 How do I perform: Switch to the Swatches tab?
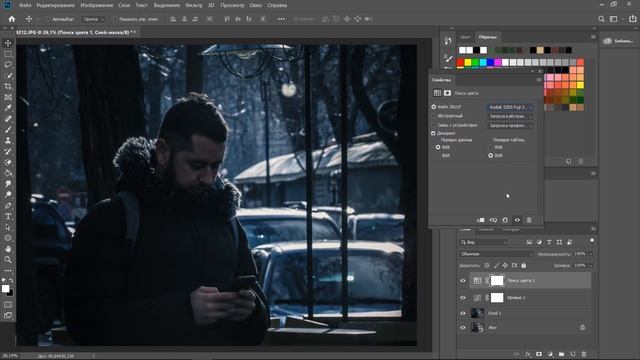click(x=488, y=37)
